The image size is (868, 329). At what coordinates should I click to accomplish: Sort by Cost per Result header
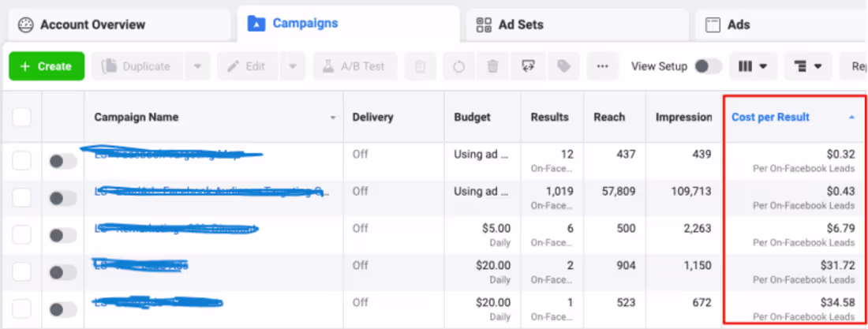coord(771,118)
